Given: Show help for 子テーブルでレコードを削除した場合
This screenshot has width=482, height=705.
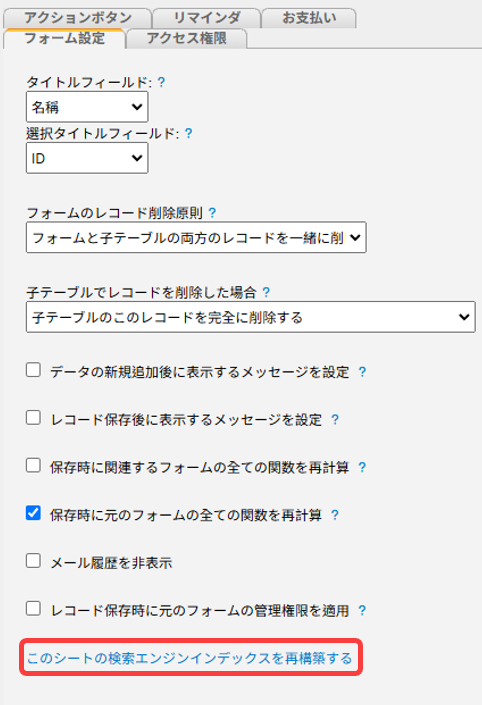Looking at the screenshot, I should coord(266,293).
